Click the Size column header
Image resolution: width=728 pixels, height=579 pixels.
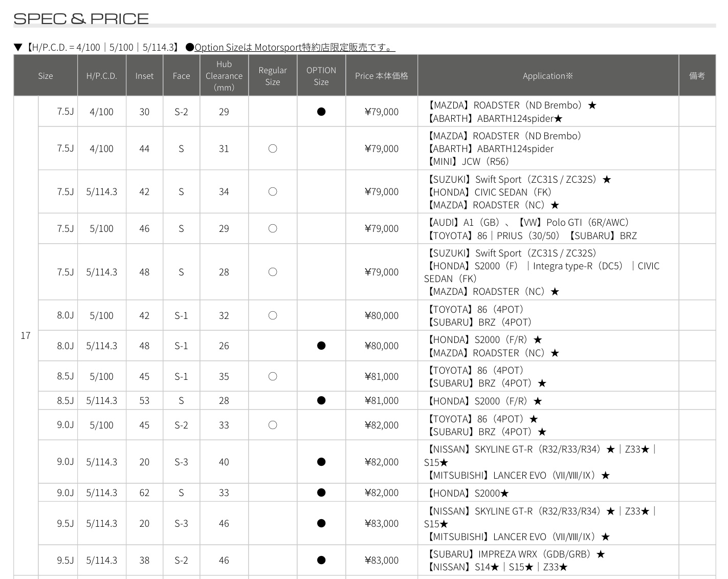click(x=46, y=76)
